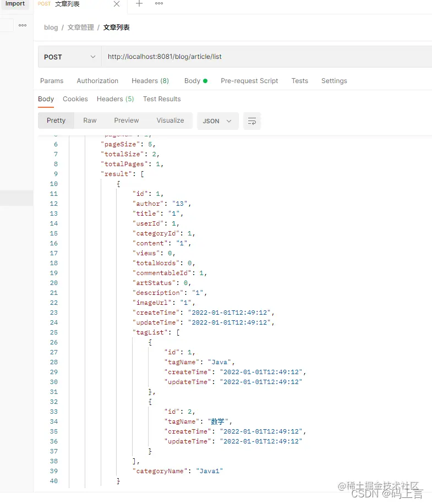This screenshot has width=432, height=504.
Task: Click the 文章列表 breadcrumb title
Action: pos(116,28)
